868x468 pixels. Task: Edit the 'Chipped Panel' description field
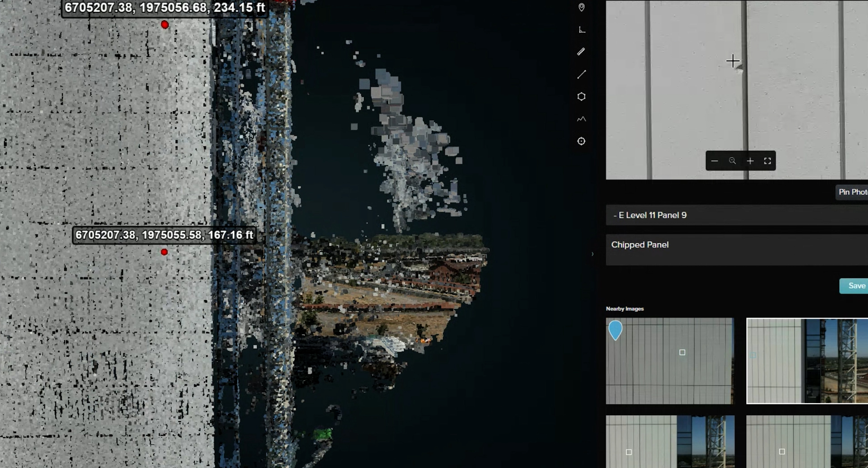[737, 250]
